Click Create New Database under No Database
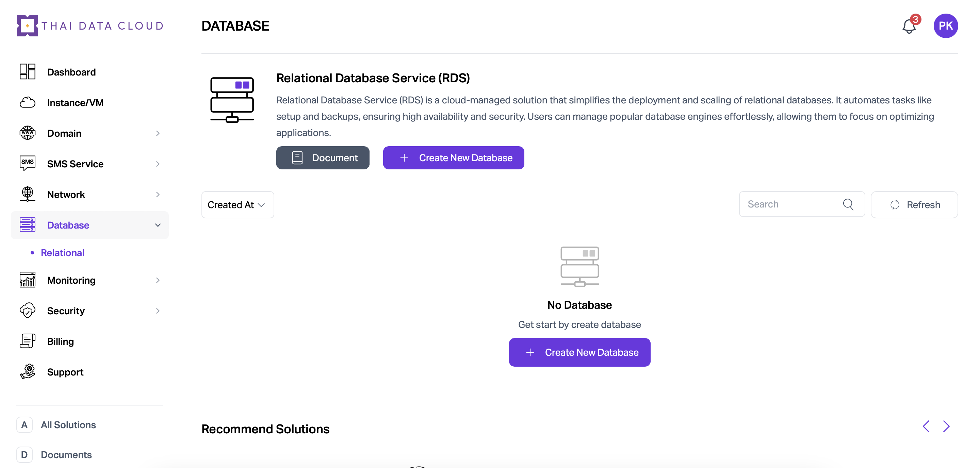 coord(579,352)
